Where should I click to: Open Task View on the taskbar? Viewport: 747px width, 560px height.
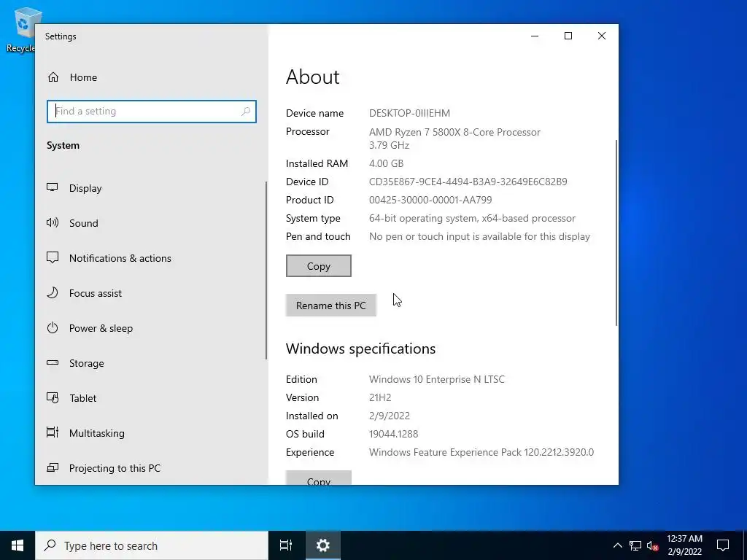286,545
